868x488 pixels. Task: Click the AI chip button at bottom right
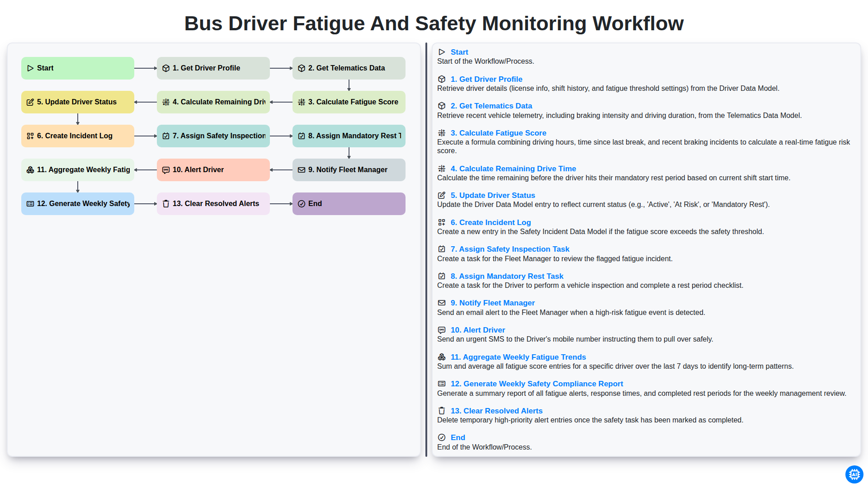tap(854, 474)
